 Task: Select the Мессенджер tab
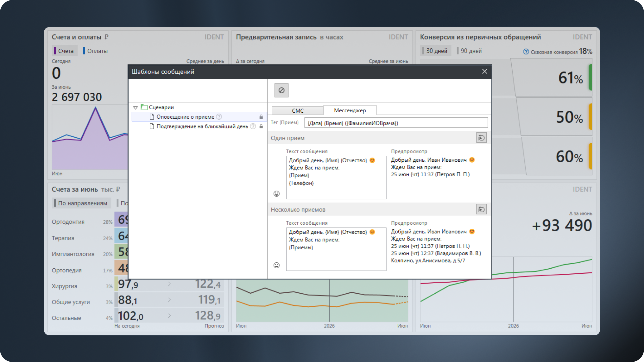[350, 110]
